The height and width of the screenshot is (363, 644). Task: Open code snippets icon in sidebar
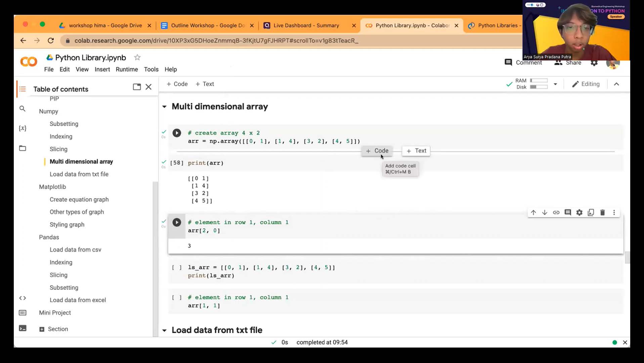[x=23, y=298]
